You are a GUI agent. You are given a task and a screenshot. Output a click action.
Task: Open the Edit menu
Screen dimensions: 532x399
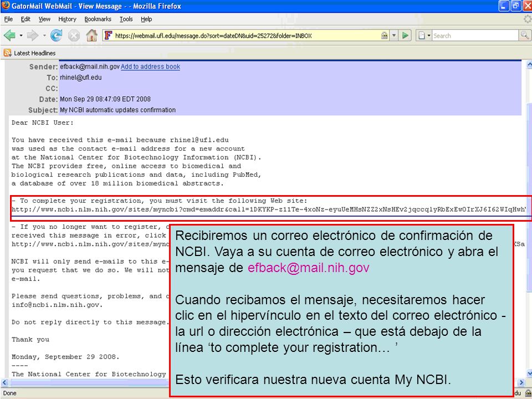point(25,19)
